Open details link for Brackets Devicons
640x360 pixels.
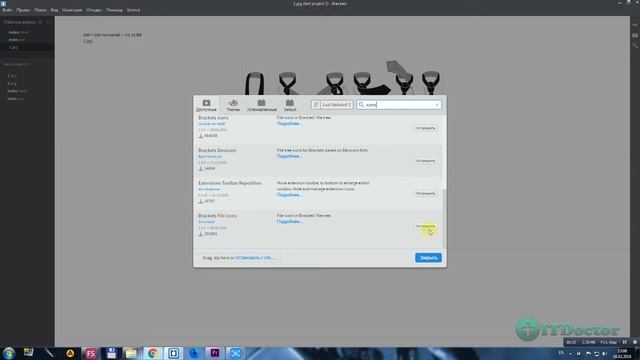[x=289, y=156]
